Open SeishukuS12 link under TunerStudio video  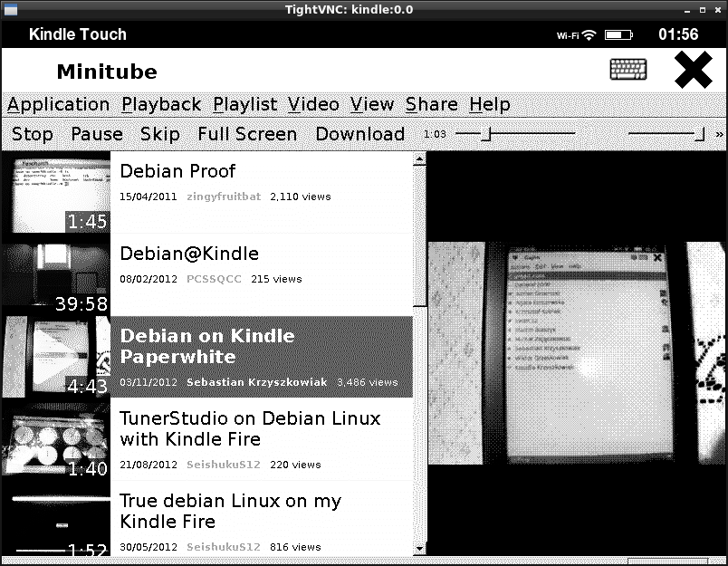[224, 465]
